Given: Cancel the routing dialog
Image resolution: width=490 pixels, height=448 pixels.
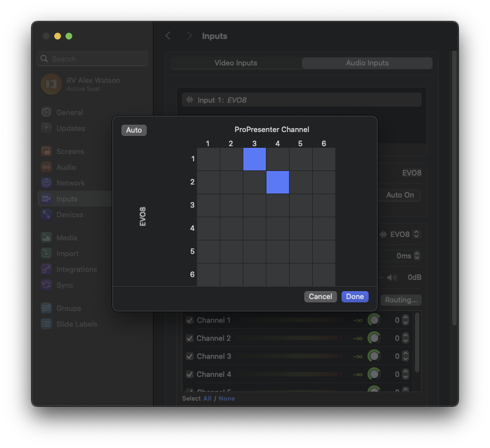Looking at the screenshot, I should [320, 296].
